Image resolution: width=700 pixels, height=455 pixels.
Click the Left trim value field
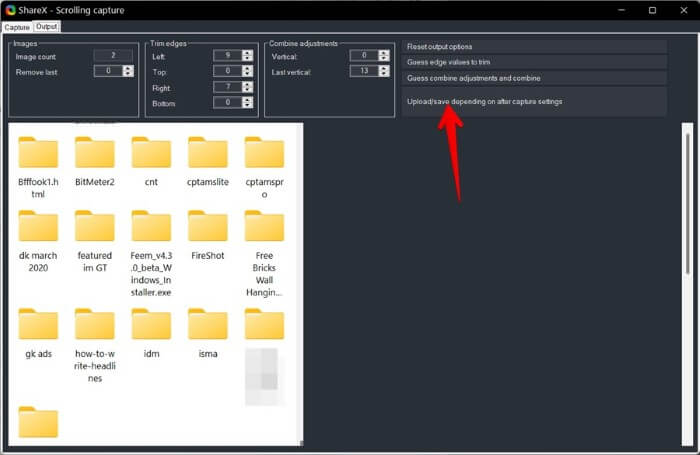pos(228,55)
